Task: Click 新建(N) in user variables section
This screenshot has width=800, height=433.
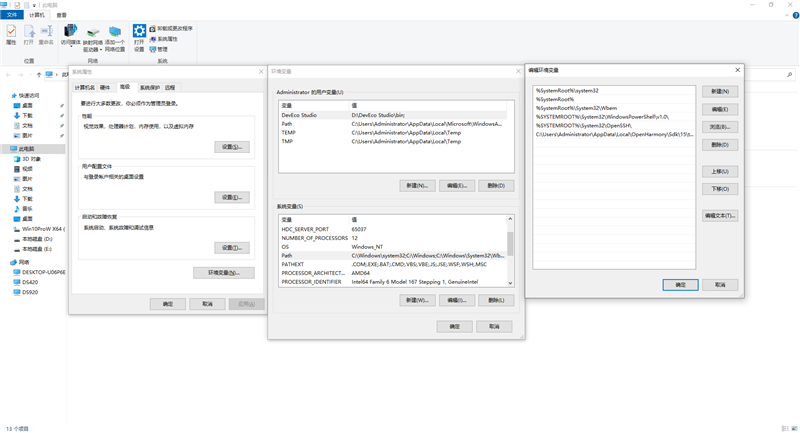Action: click(x=417, y=186)
